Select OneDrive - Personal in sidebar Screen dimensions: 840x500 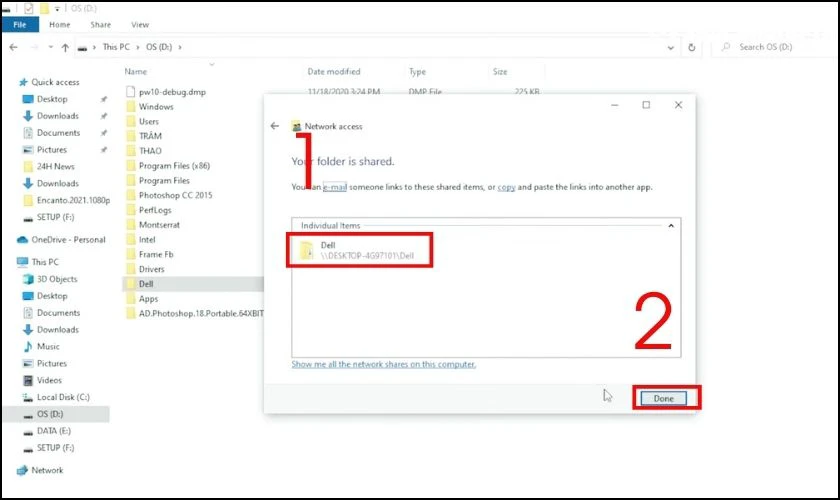click(61, 240)
